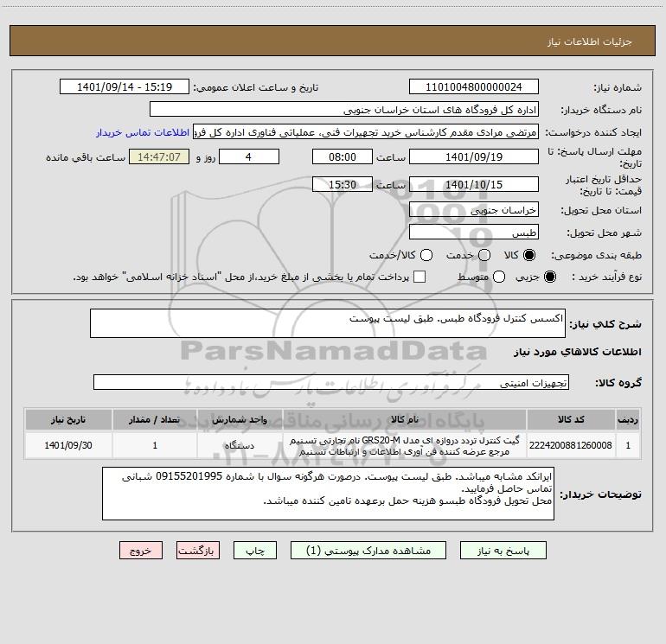Click price validity date 1401/10/15
Viewport: 666px width, 644px height.
click(x=474, y=184)
